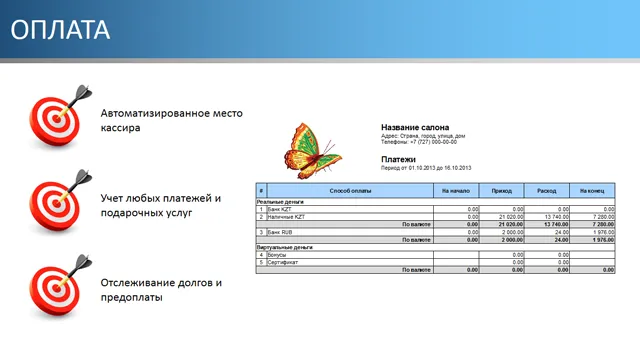Image resolution: width=640 pixels, height=360 pixels.
Task: Click the 'Способ оплаты' column header
Action: (350, 191)
